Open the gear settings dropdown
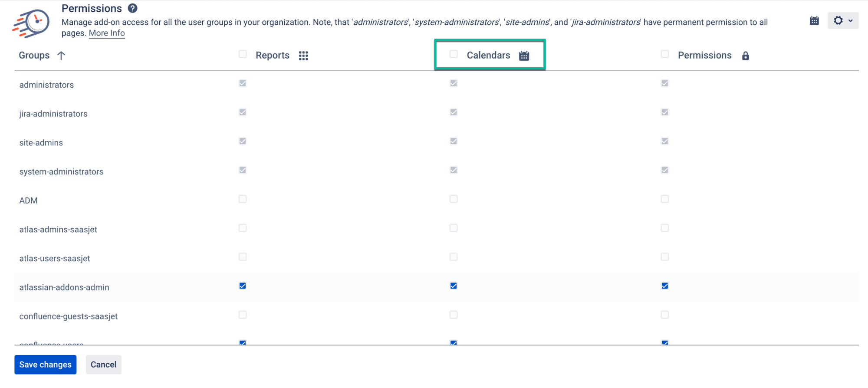Screen dimensions: 868x388 pos(843,20)
